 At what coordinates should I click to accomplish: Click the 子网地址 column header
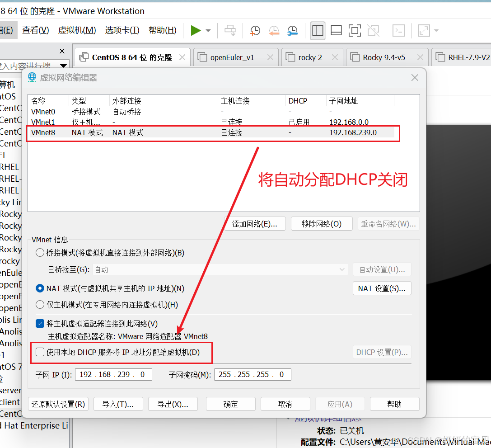(360, 101)
